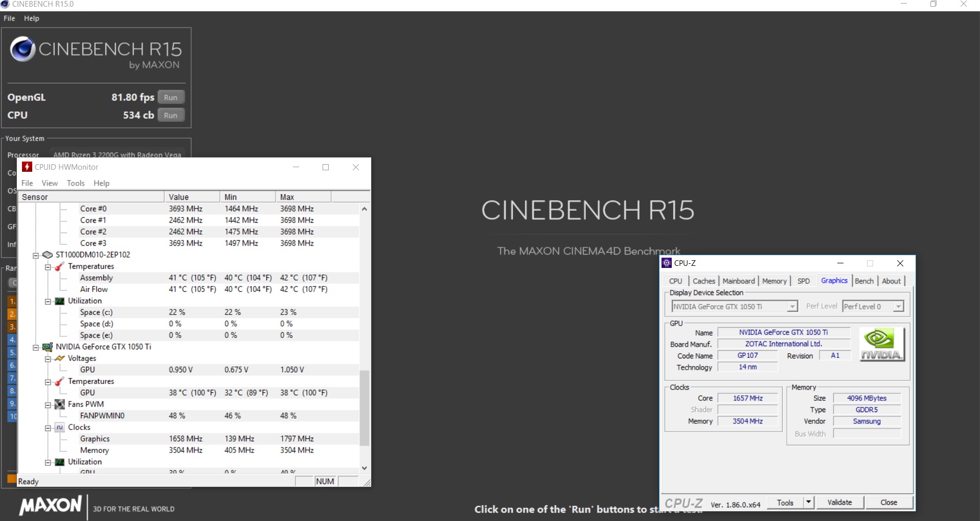
Task: Click the thermometer icon beside drive Temperatures
Action: point(59,266)
